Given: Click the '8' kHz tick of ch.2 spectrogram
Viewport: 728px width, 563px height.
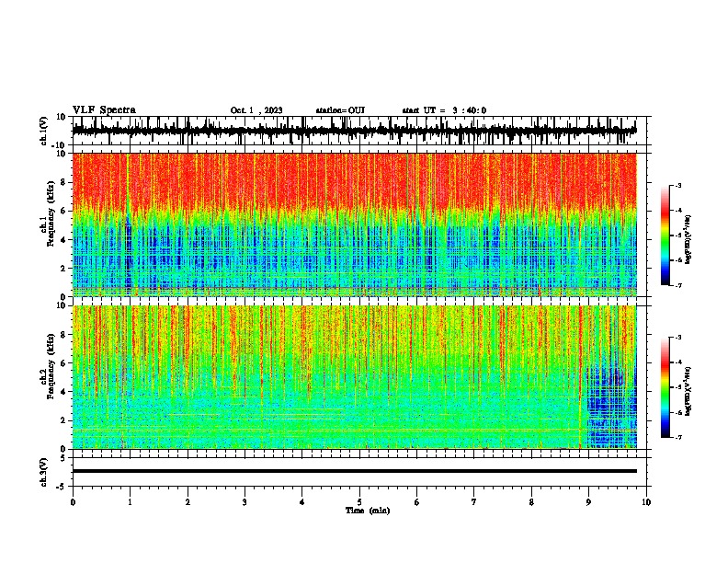Looking at the screenshot, I should point(63,335).
